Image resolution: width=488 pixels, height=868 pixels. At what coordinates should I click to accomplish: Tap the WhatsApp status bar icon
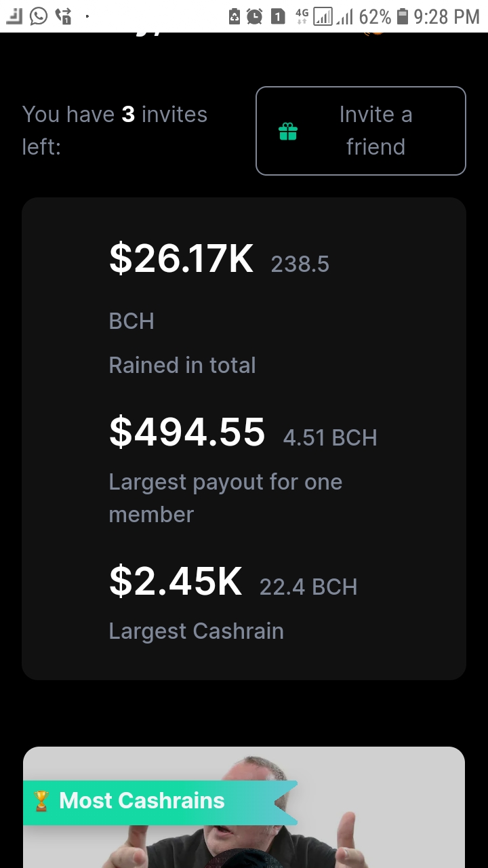click(x=39, y=16)
